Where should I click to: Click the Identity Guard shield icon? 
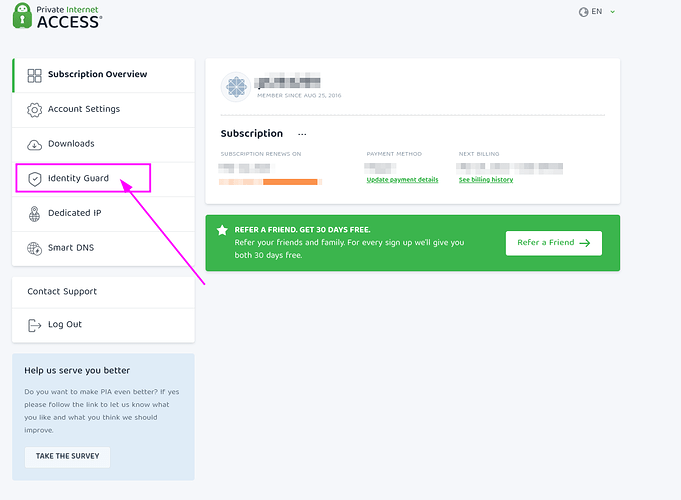(x=34, y=179)
